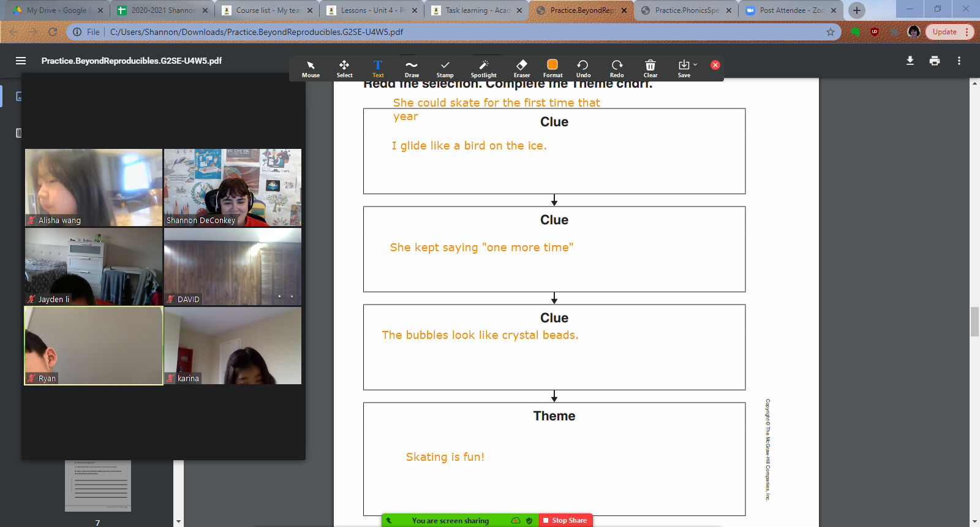Switch to 2020-2021 Shannon spreadsheet tab
Screen dimensions: 980x527
click(162, 10)
